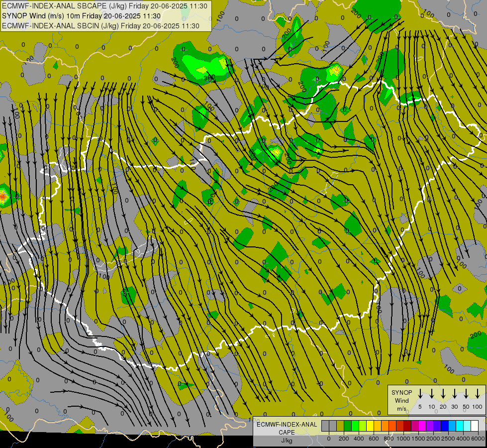Select the indigo swatch right of 2000 tick
Screen dimensions: 487x448
437,426
